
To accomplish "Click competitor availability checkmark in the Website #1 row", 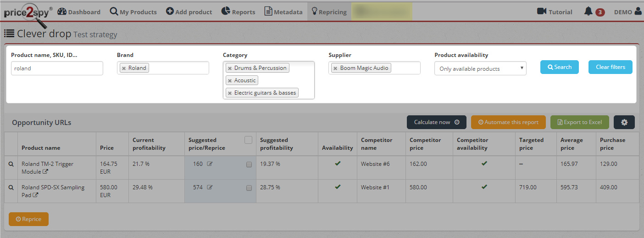I will [484, 187].
